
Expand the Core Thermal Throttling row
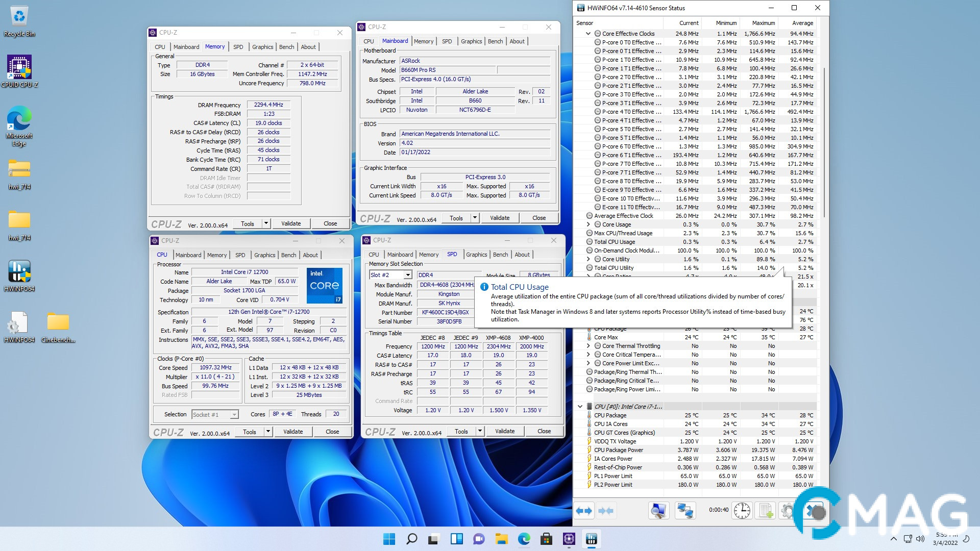tap(588, 346)
